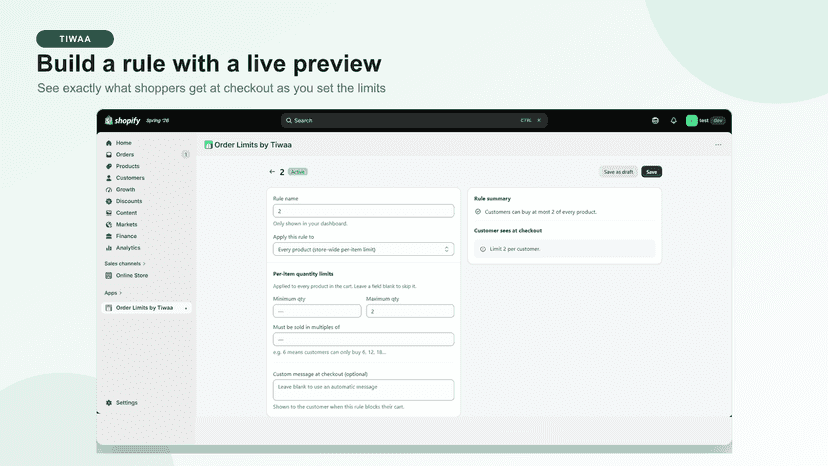The height and width of the screenshot is (466, 828).
Task: Click the Rule name input field
Action: coord(363,211)
